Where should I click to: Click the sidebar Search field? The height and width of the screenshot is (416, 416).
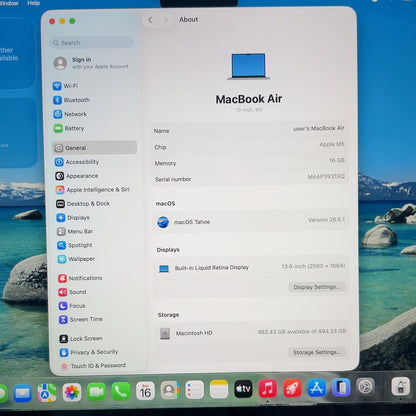pos(92,43)
